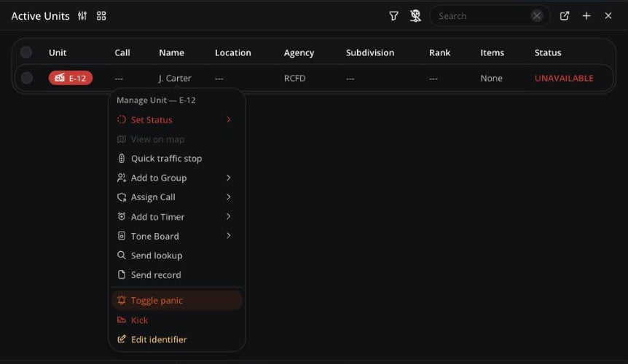Viewport: 628px width, 364px height.
Task: Click the Active Units panel title
Action: [x=41, y=16]
